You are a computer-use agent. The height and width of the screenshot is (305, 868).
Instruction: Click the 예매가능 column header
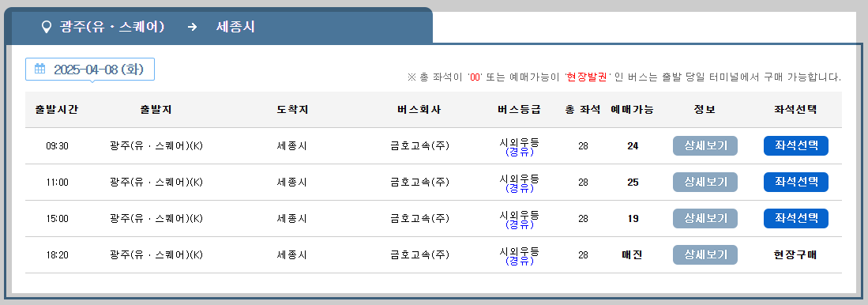coord(632,110)
